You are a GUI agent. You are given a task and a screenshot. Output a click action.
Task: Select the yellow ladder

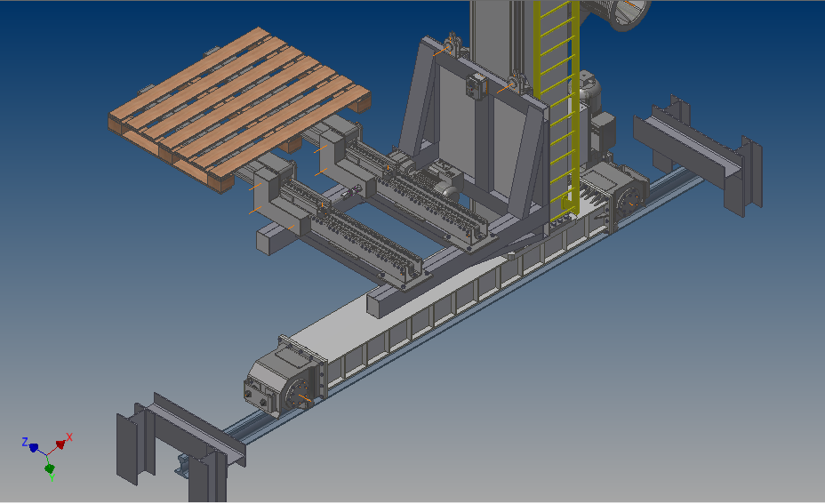558,107
